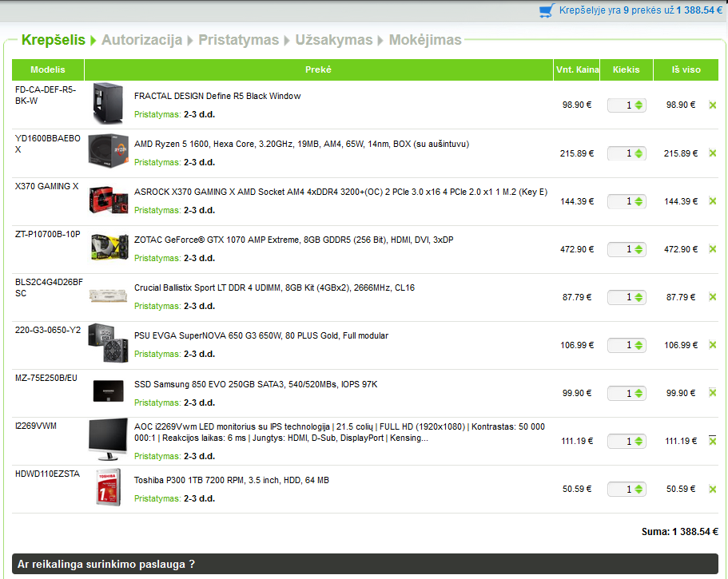Click model code MZ-75E250B/EU
The image size is (728, 579).
tap(46, 378)
